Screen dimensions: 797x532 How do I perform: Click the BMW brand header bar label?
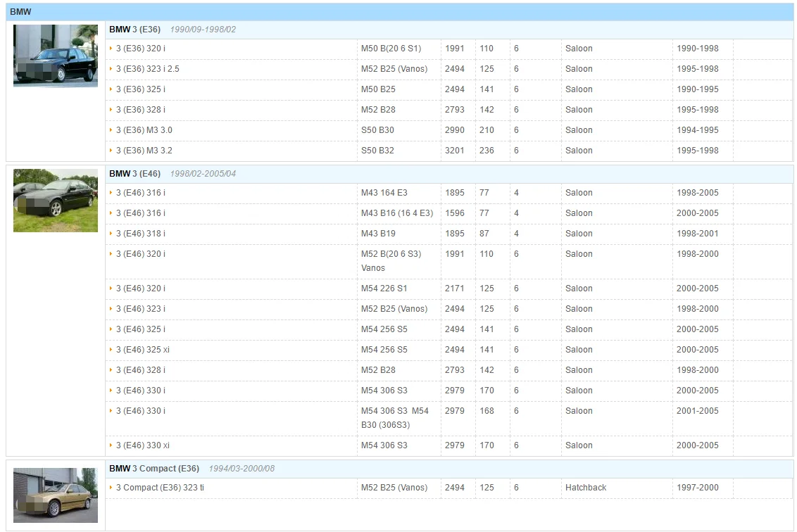[x=21, y=12]
